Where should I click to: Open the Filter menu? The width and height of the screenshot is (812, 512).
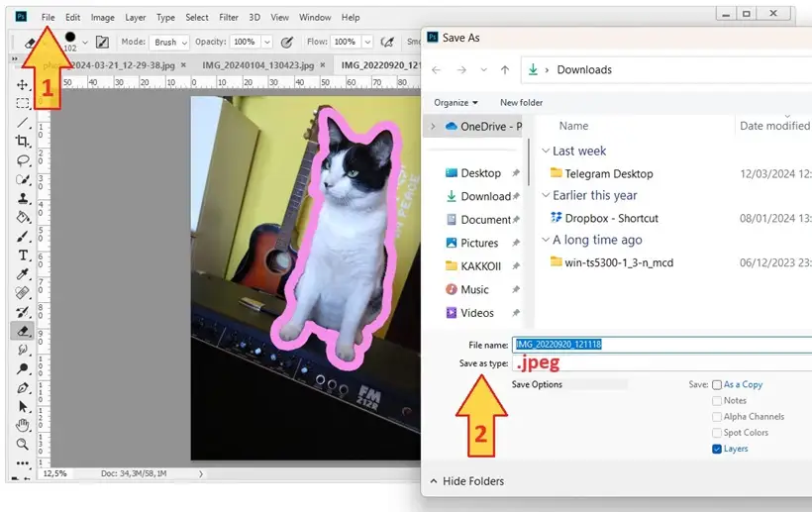(x=229, y=18)
